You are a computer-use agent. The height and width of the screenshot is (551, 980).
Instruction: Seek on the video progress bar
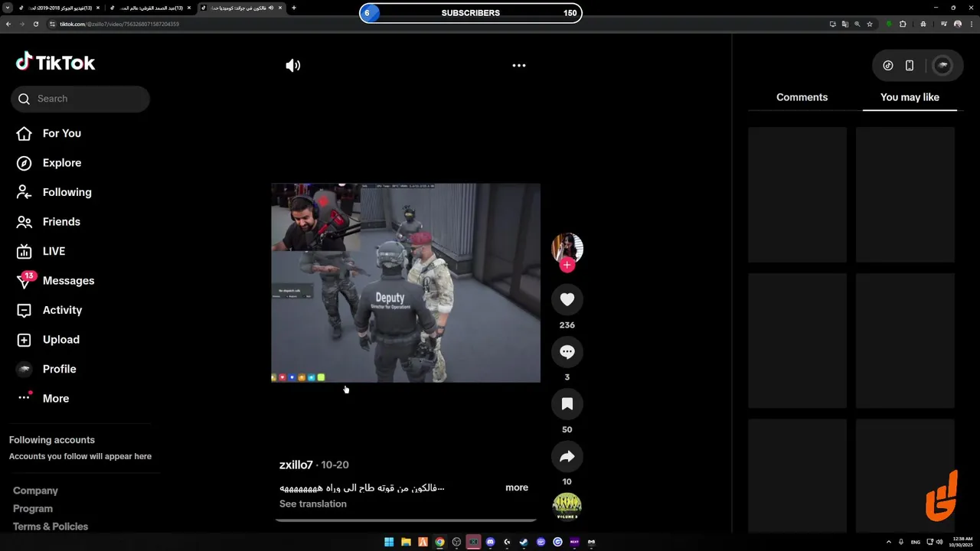click(x=406, y=520)
